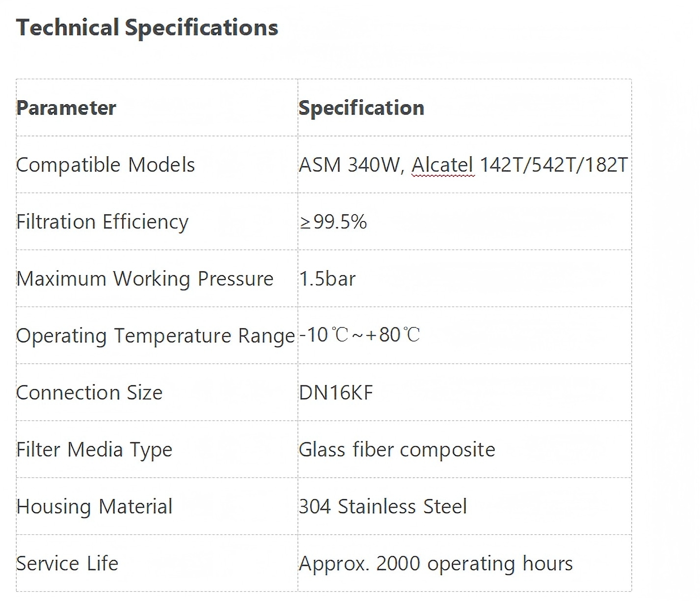This screenshot has height=601, width=700.
Task: Click the Glass fiber composite cell
Action: click(397, 450)
